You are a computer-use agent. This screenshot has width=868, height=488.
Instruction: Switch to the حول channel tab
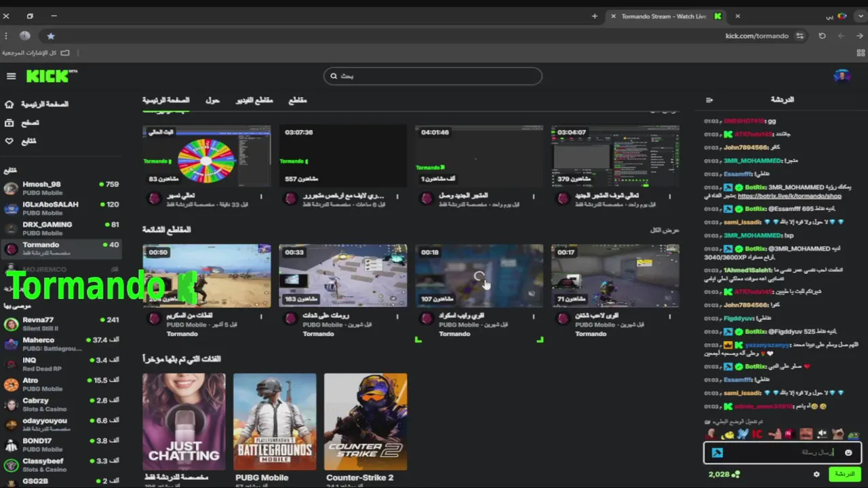click(x=213, y=100)
